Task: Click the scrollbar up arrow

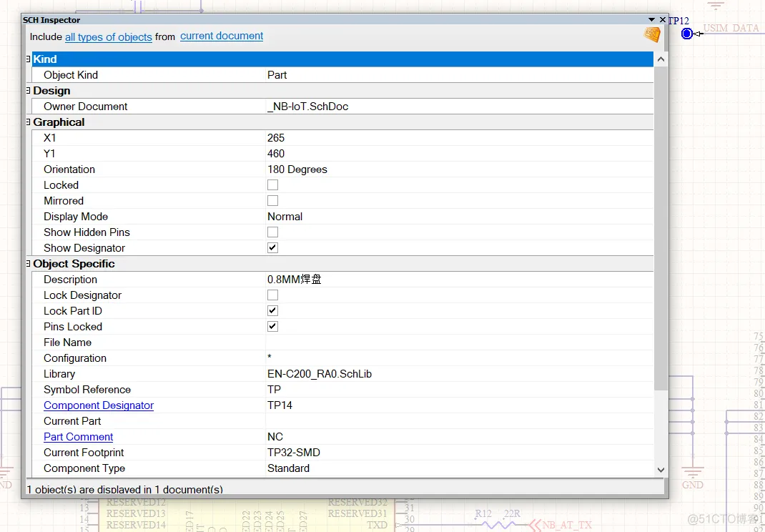Action: pyautogui.click(x=661, y=59)
